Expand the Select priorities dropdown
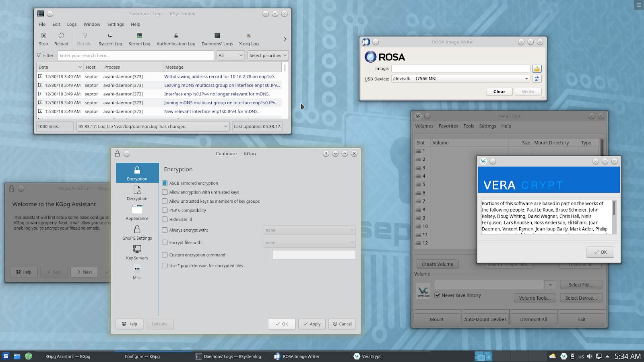 (268, 56)
